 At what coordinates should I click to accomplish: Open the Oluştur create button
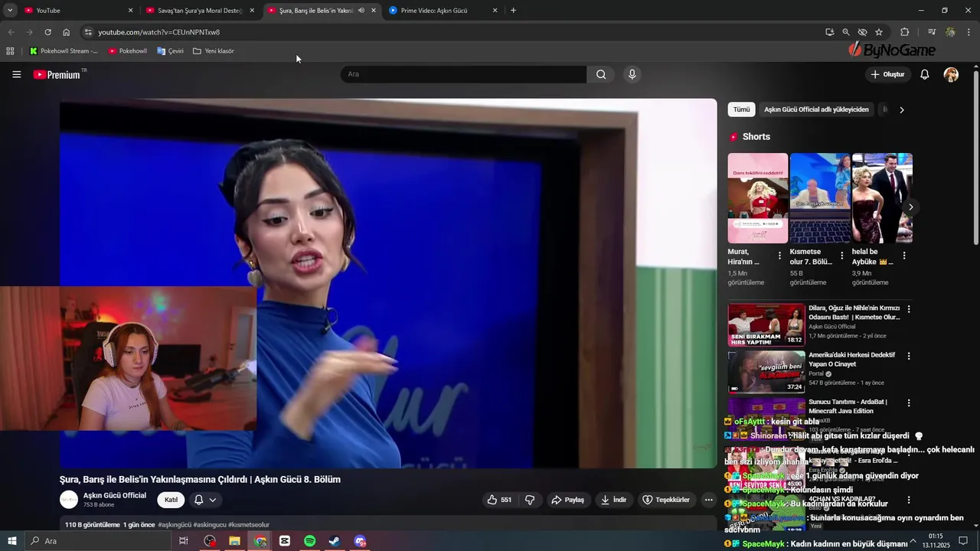click(887, 74)
